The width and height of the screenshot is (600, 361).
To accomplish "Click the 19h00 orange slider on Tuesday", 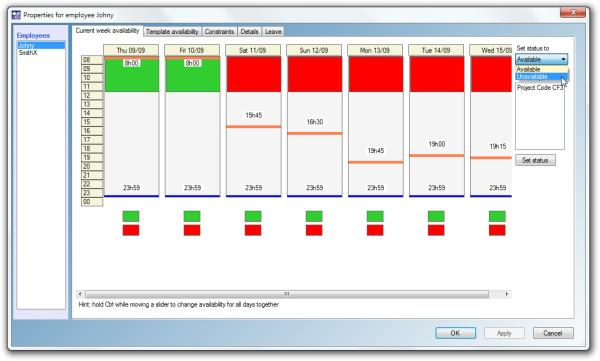I will (437, 155).
